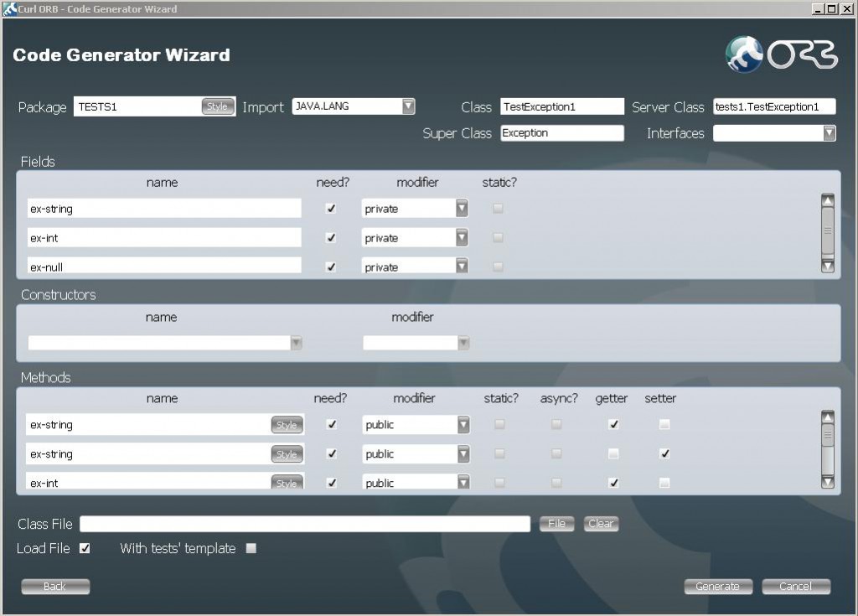858x616 pixels.
Task: Toggle need? checkbox for ex-int method
Action: (332, 483)
